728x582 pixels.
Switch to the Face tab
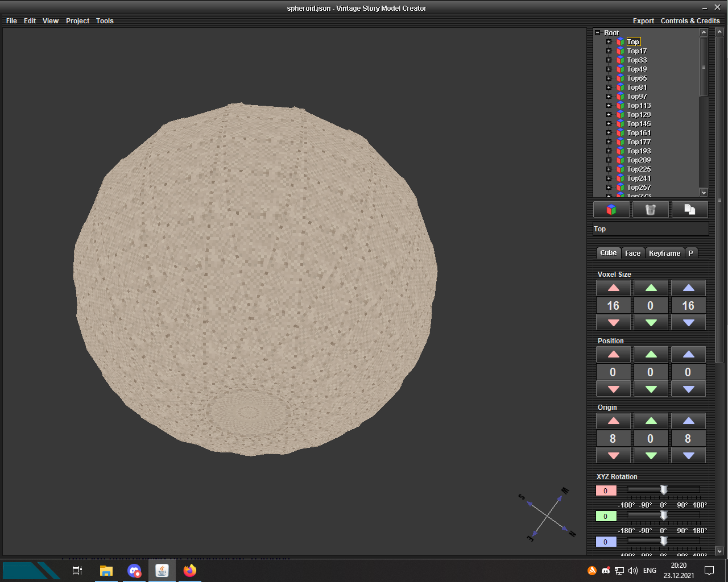(x=632, y=253)
